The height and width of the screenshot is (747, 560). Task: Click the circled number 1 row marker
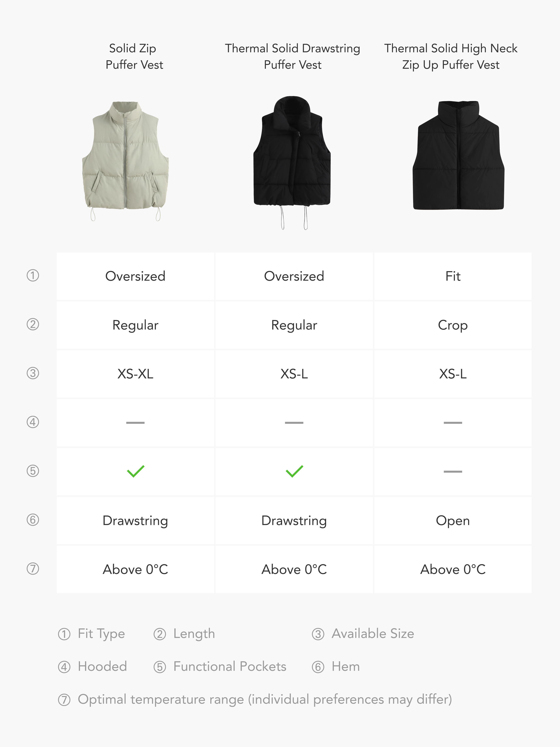click(x=33, y=276)
